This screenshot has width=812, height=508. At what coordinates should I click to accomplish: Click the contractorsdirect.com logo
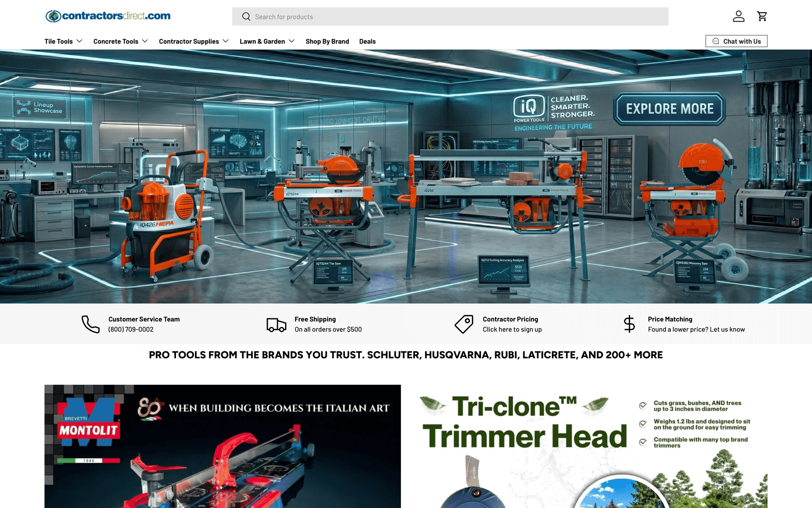click(x=108, y=16)
